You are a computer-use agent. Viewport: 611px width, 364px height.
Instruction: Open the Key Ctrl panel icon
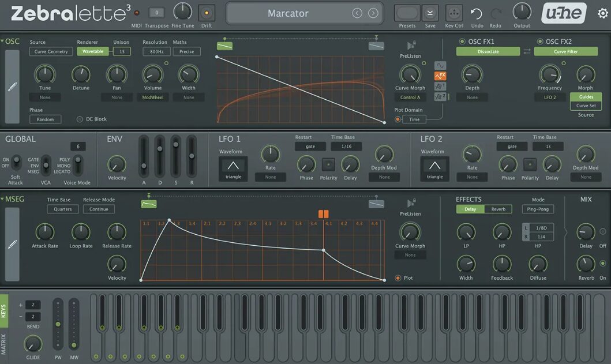click(454, 13)
